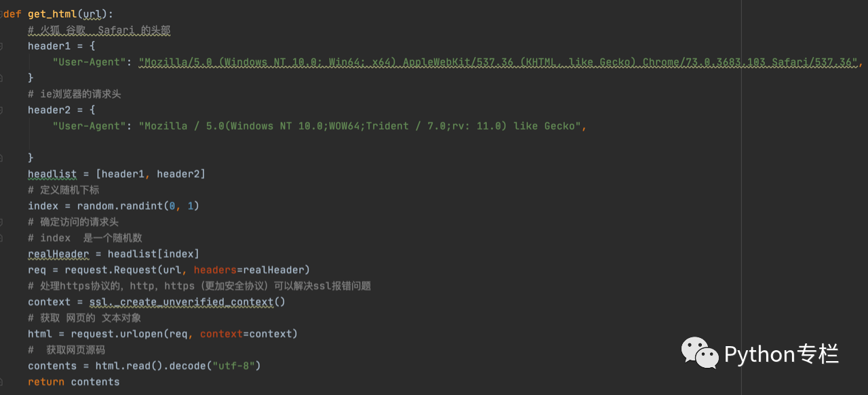Click the Chrome User-Agent string in header1

click(498, 62)
